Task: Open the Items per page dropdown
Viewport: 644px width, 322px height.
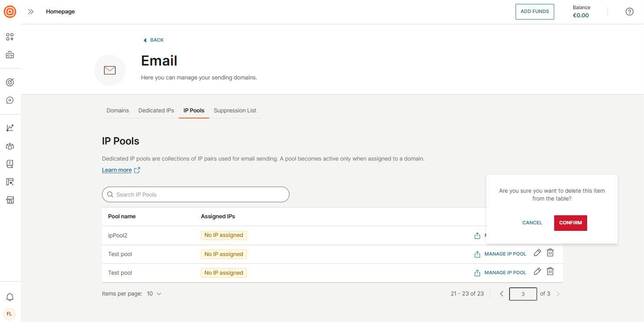Action: click(154, 294)
